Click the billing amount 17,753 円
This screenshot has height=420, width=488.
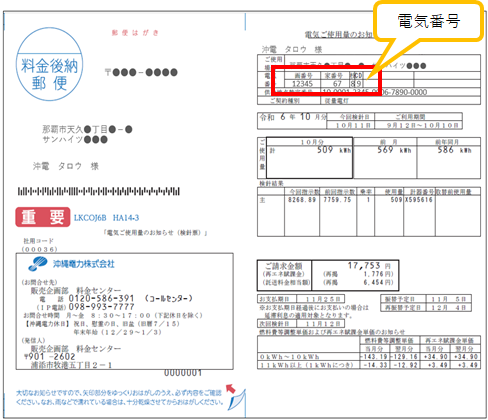[x=369, y=266]
